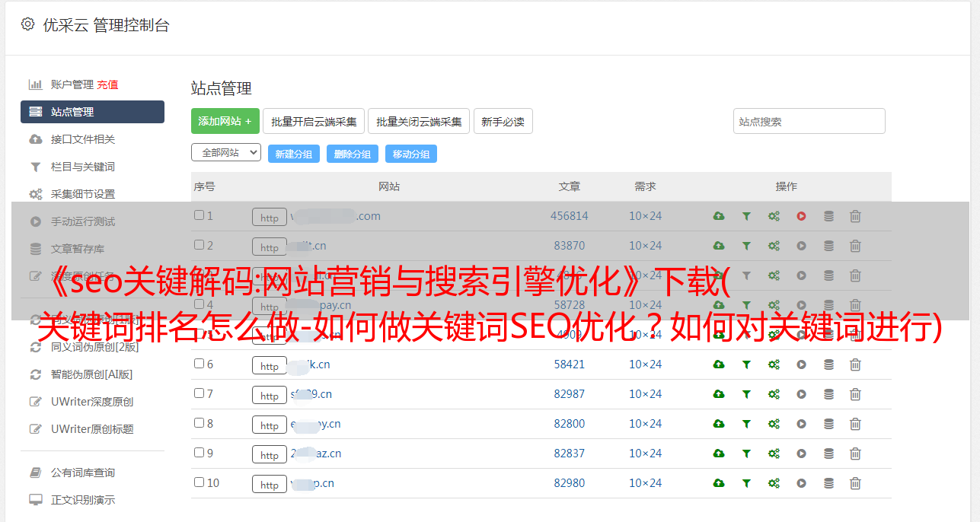Image resolution: width=980 pixels, height=522 pixels.
Task: Click cloud upload icon in row 6
Action: (719, 364)
